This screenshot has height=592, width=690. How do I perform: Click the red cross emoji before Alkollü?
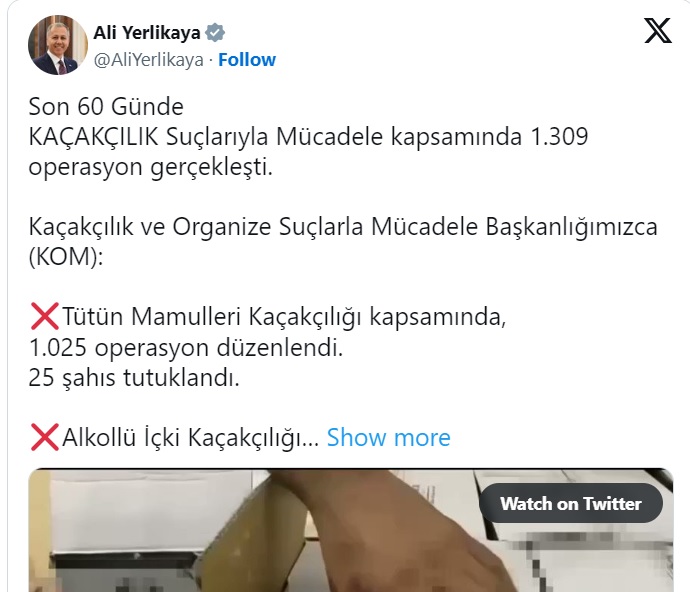[x=44, y=438]
